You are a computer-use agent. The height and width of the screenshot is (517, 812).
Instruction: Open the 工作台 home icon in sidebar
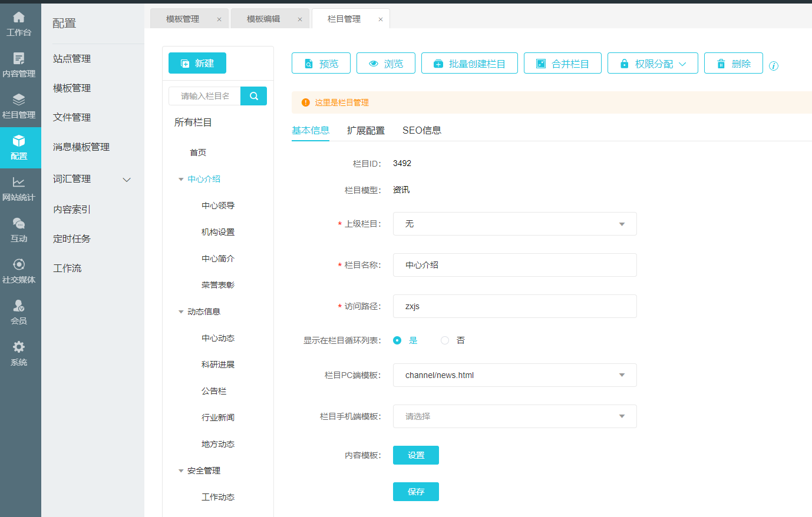[19, 24]
